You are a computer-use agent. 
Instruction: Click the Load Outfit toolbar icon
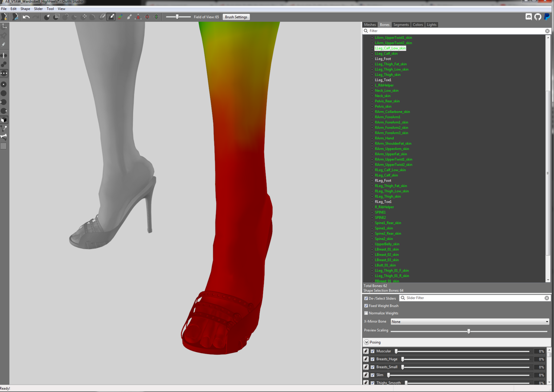tap(15, 17)
